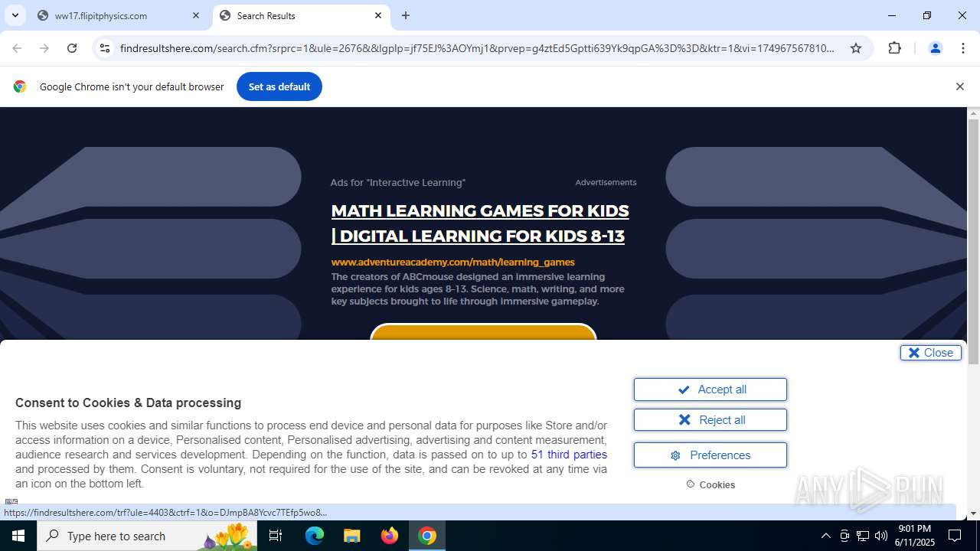Show hidden system tray icons
The width and height of the screenshot is (980, 551).
pos(825,536)
